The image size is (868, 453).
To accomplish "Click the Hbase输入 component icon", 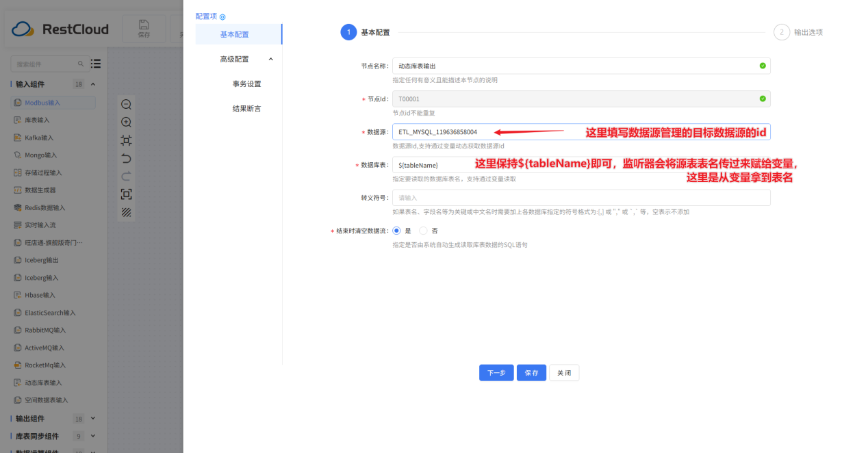I will point(18,295).
